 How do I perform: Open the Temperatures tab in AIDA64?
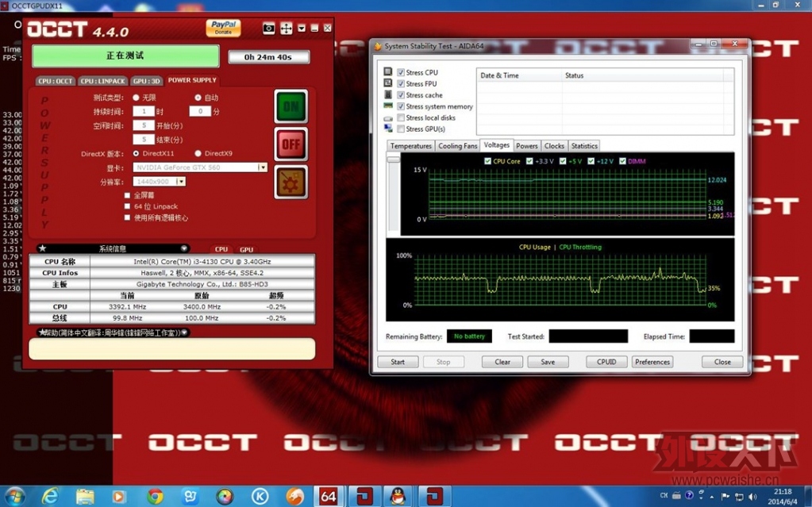[x=410, y=146]
